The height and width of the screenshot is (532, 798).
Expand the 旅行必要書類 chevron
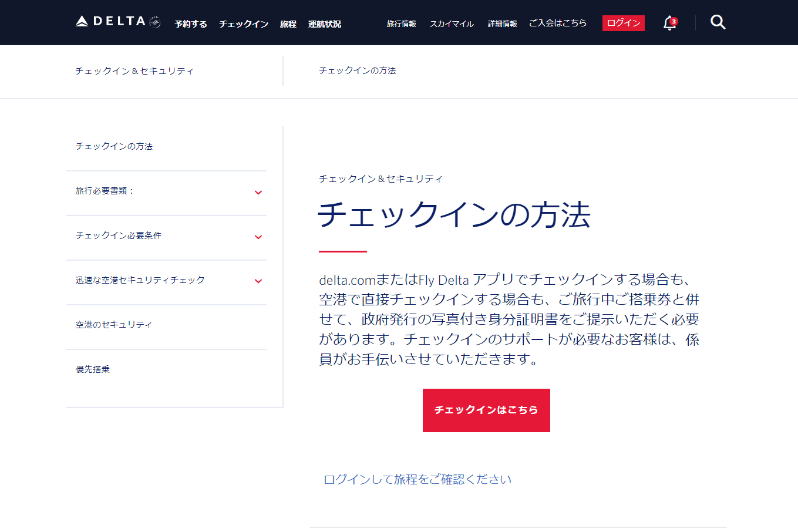coord(258,193)
